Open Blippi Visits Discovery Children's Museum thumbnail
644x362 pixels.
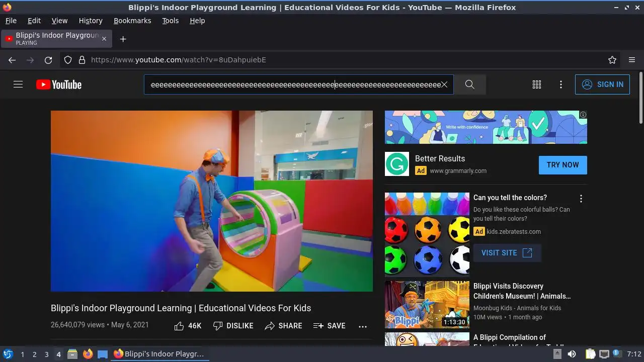[x=427, y=305]
